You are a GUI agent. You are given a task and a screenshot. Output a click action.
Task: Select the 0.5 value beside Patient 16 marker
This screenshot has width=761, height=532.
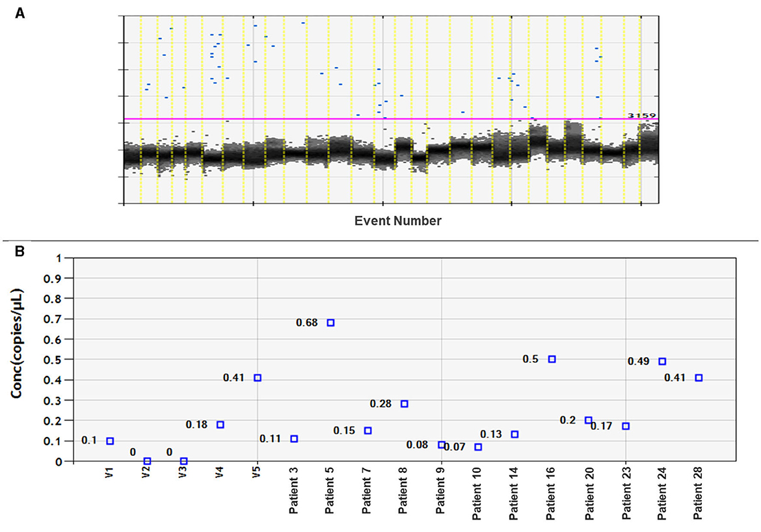(x=531, y=359)
